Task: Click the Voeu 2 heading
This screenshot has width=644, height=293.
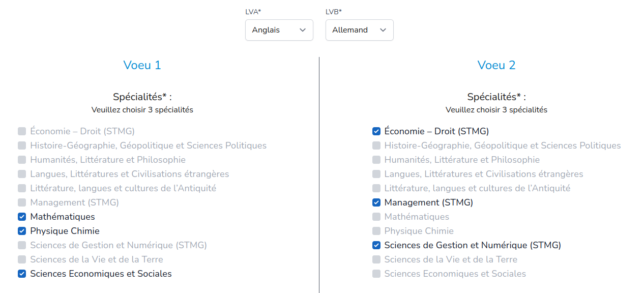Action: pos(496,65)
